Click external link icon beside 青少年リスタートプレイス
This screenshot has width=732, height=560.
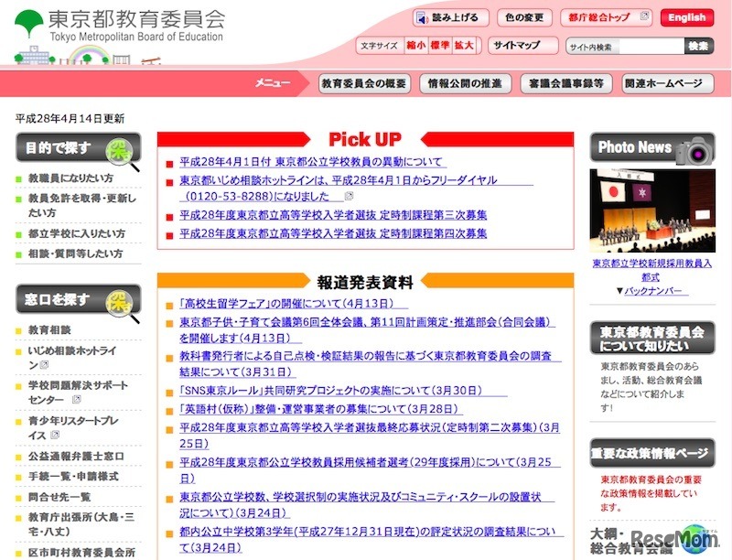click(55, 435)
